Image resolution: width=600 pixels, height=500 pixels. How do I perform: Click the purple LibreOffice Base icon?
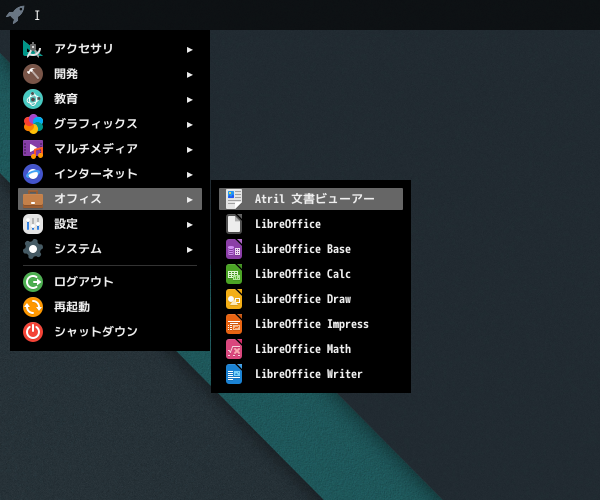234,249
